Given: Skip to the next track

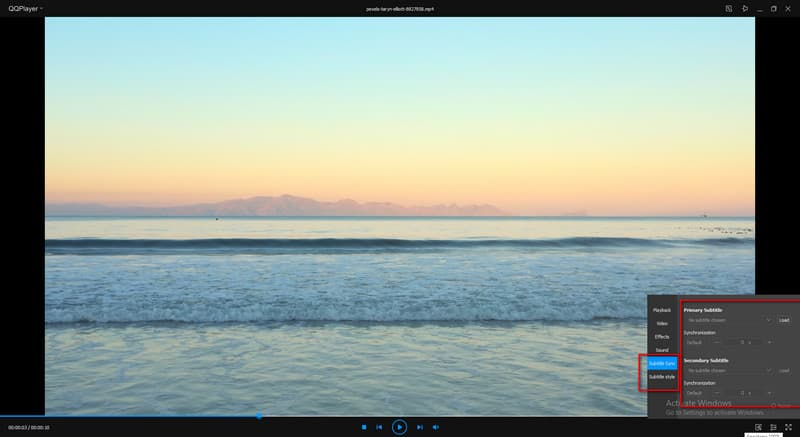Looking at the screenshot, I should point(420,427).
